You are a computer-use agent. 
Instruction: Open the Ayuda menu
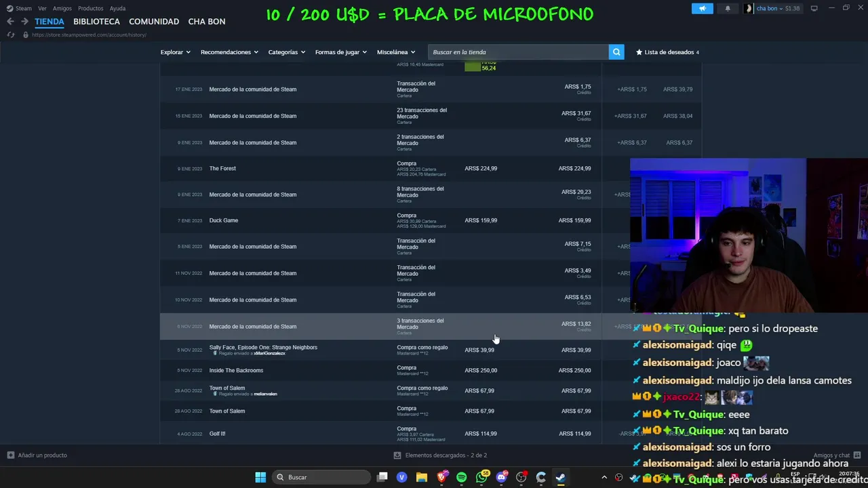(117, 8)
